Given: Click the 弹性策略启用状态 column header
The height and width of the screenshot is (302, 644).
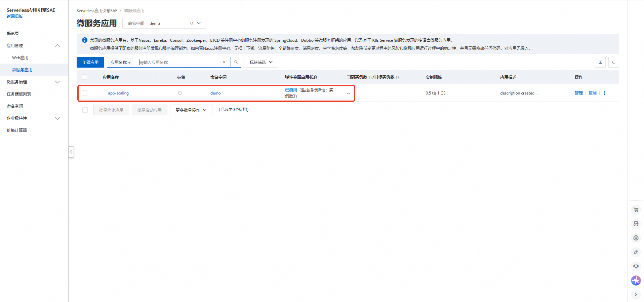Looking at the screenshot, I should 301,77.
